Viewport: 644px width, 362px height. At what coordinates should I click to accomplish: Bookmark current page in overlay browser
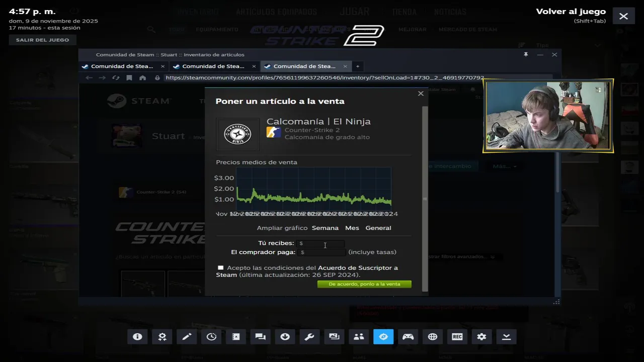[x=129, y=78]
